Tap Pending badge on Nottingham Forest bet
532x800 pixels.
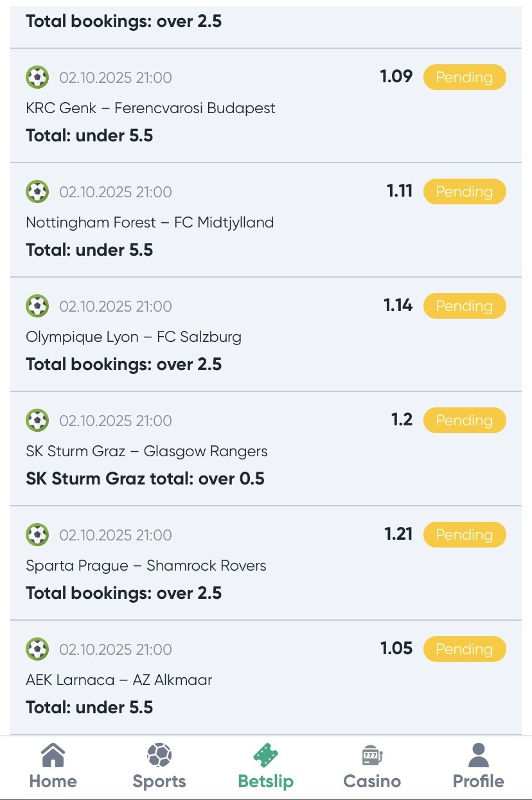464,192
